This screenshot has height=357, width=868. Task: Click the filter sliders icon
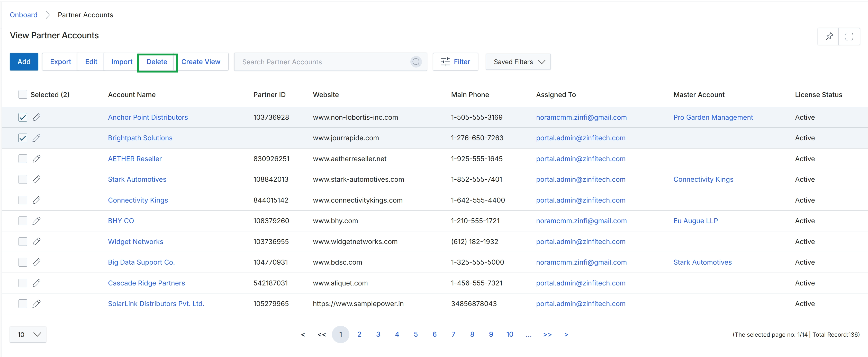click(445, 62)
